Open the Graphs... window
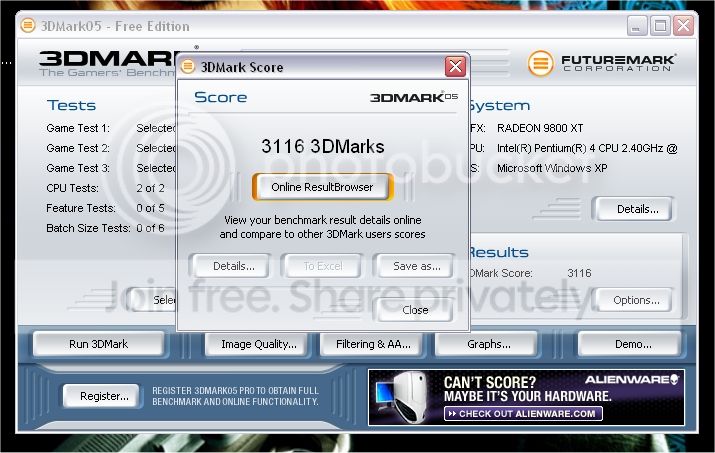 tap(488, 344)
